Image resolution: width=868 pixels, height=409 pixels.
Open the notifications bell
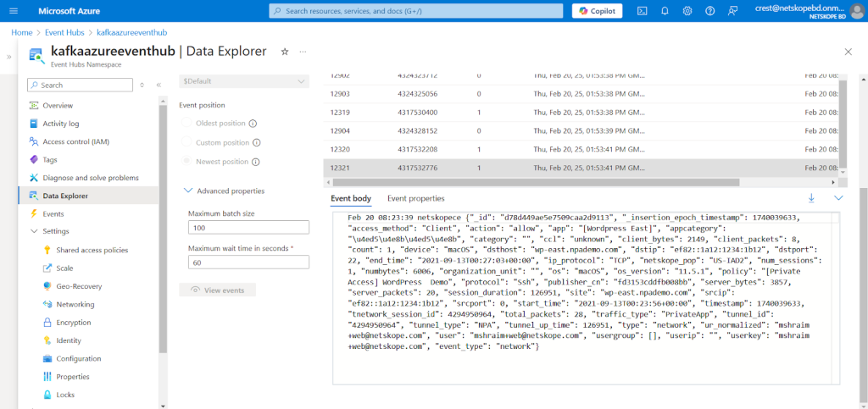665,11
